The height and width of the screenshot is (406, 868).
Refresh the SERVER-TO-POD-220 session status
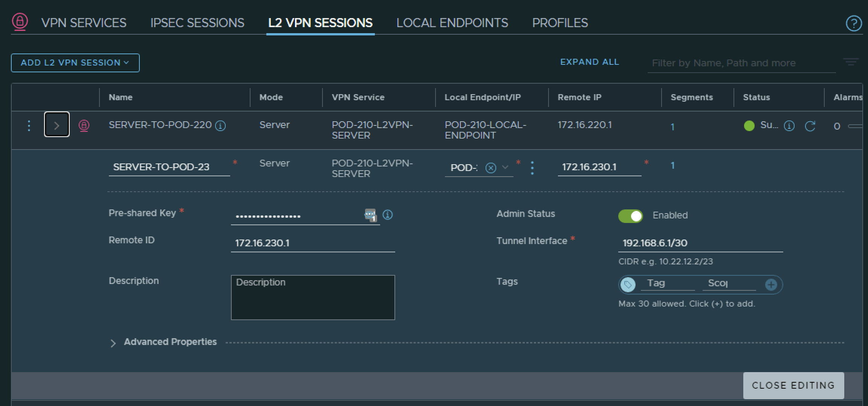tap(810, 126)
